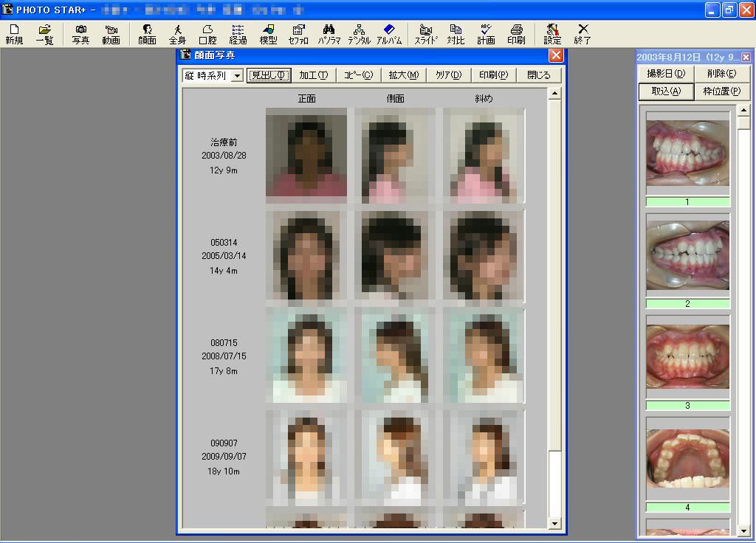Select intraoral thumbnail number 1

tap(687, 153)
